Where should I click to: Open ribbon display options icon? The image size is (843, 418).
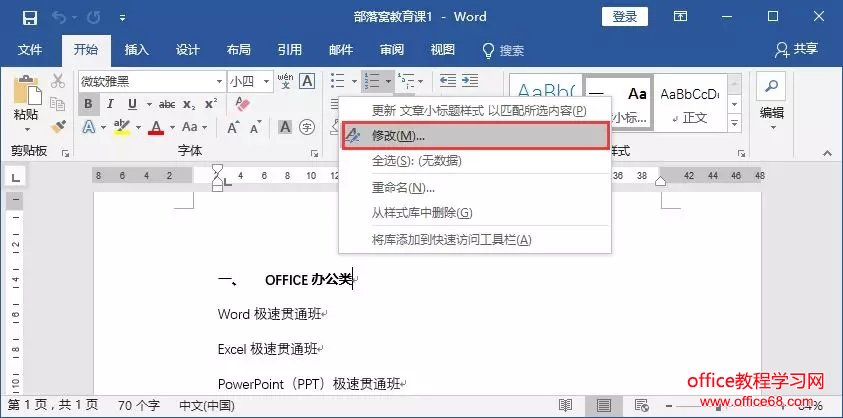[x=680, y=17]
